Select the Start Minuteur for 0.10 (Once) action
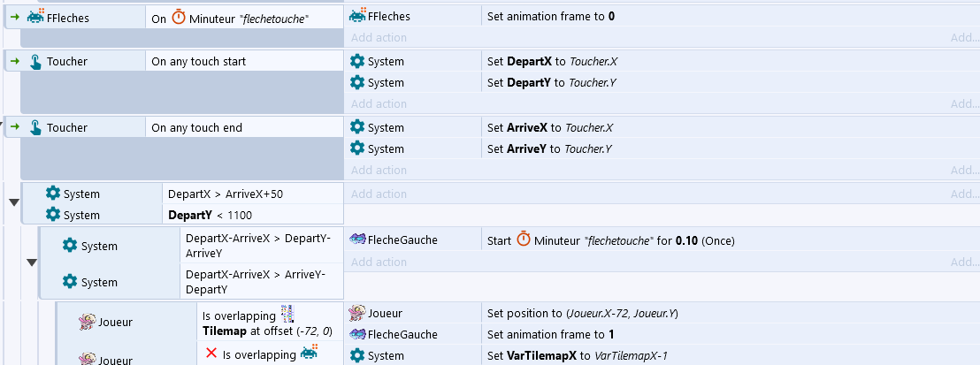Image resolution: width=980 pixels, height=365 pixels. 611,240
